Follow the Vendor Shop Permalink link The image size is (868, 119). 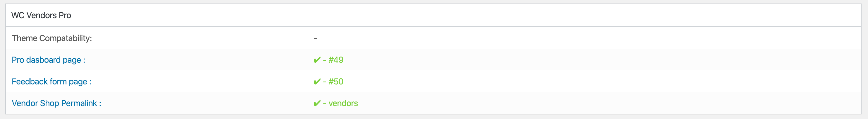point(56,103)
